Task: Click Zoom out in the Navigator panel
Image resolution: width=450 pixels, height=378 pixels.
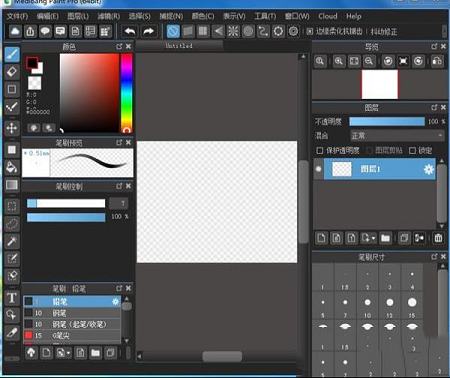Action: click(369, 61)
